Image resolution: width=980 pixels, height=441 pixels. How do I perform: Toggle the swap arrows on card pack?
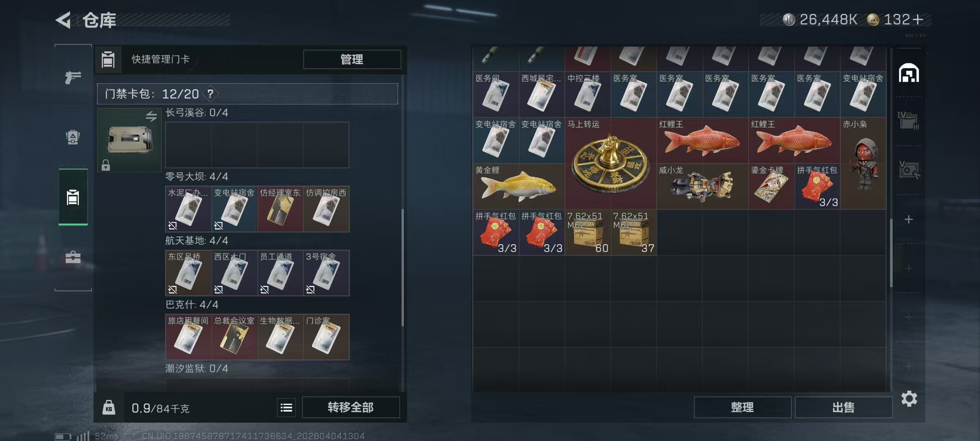151,116
